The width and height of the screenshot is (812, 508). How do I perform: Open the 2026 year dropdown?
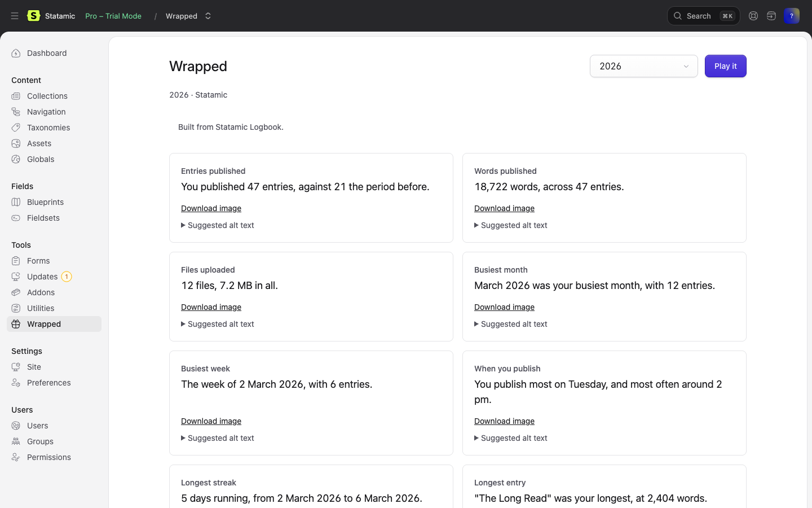[x=644, y=66]
